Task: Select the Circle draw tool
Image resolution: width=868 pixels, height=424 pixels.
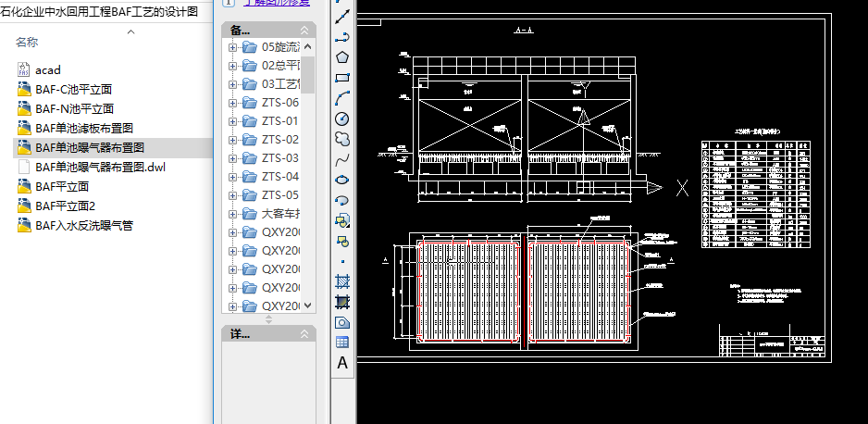Action: coord(341,118)
